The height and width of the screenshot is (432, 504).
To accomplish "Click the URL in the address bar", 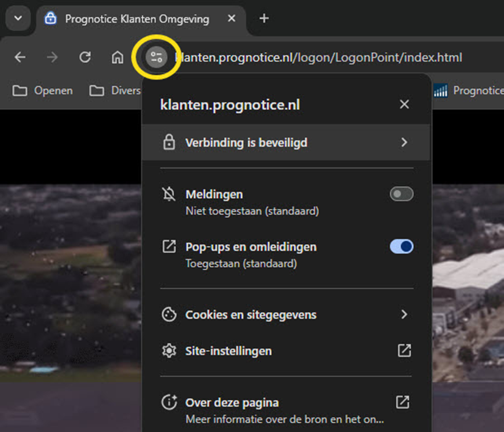I will tap(319, 57).
